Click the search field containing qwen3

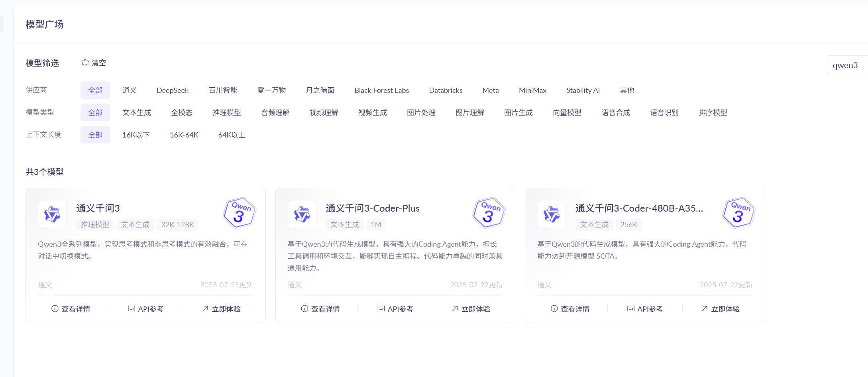[847, 65]
